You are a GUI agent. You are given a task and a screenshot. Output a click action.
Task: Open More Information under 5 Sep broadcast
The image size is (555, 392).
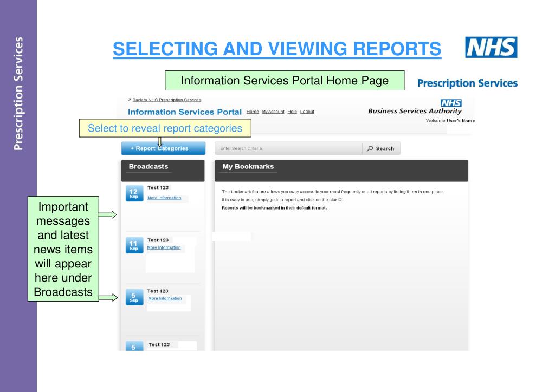(x=165, y=299)
